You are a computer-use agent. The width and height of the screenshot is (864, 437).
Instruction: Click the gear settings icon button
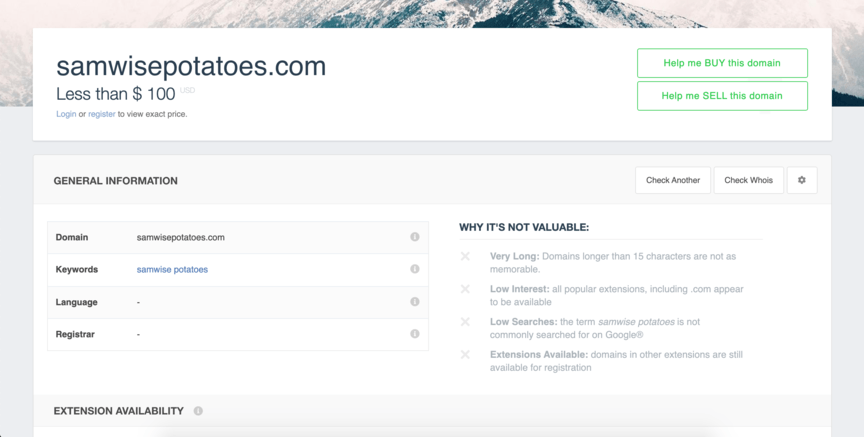802,180
